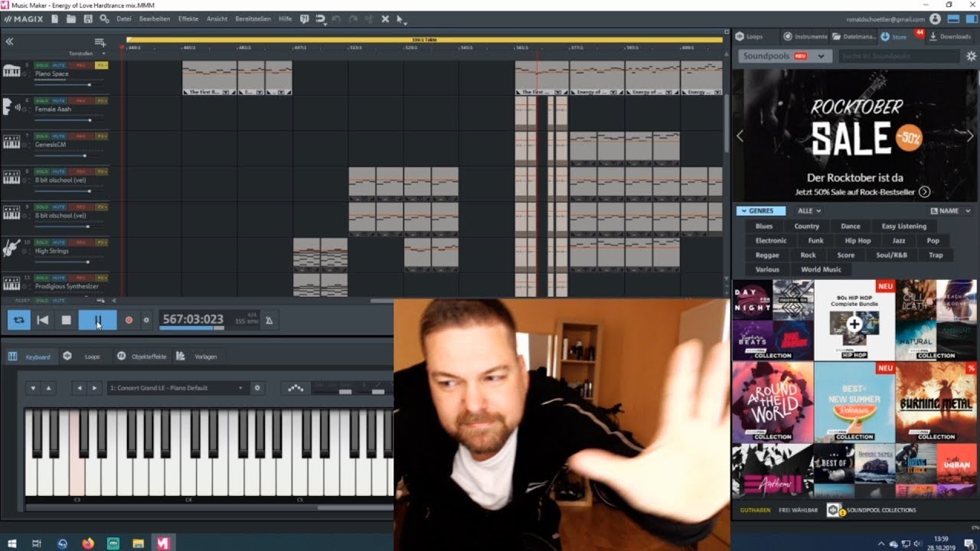Solo the Female Aaah track
The image size is (980, 551).
pyautogui.click(x=41, y=100)
